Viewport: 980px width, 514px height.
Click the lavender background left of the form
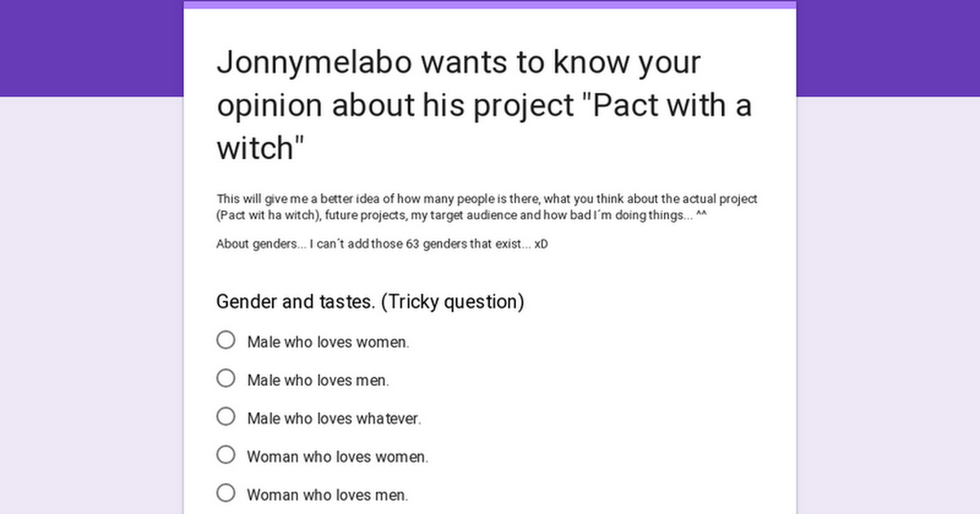click(91, 305)
